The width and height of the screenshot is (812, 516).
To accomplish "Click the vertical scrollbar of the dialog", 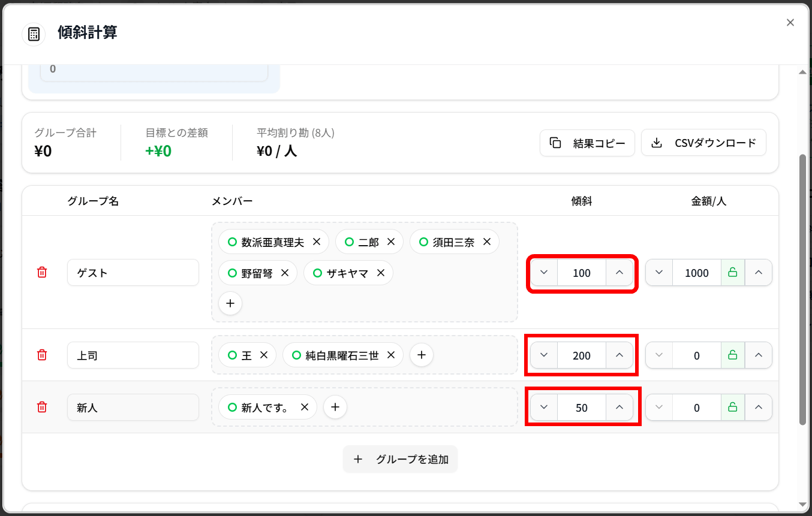I will 802,288.
